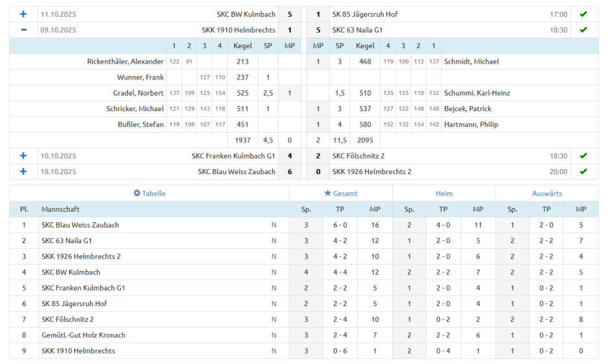Open the Tabelle settings link
This screenshot has width=613, height=364.
[154, 194]
